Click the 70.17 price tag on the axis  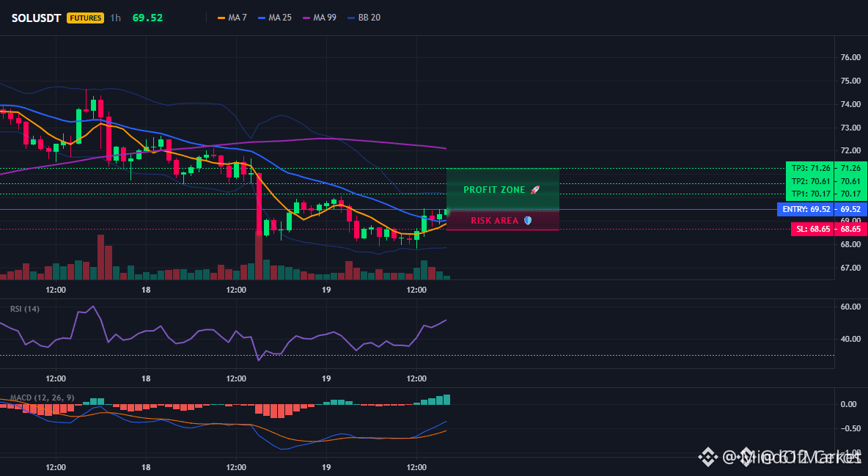[x=851, y=194]
